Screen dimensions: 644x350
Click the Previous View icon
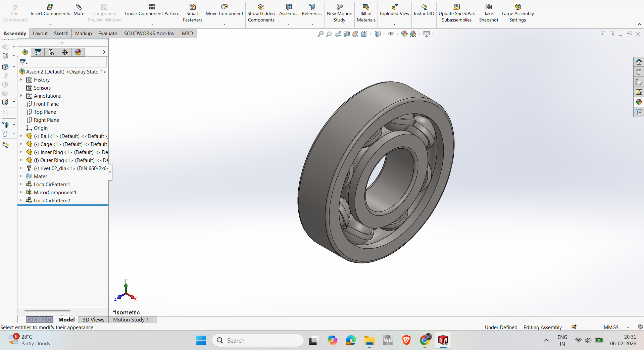point(338,34)
